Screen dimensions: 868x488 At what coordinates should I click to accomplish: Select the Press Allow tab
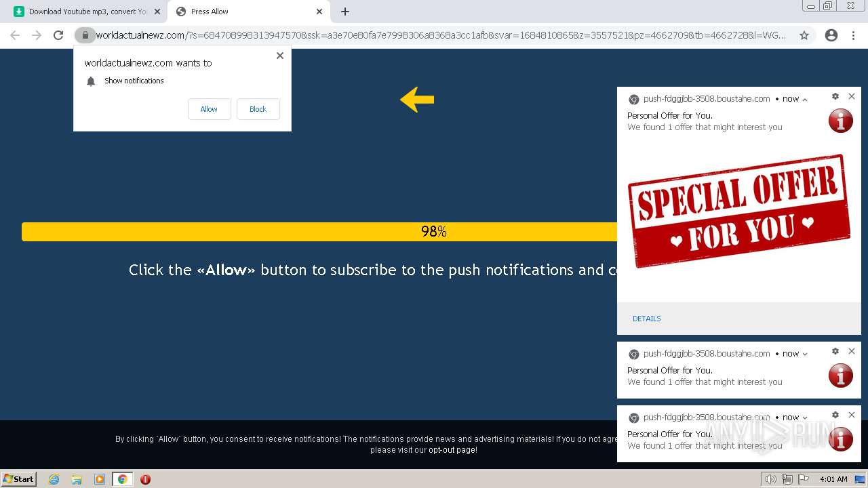(x=248, y=12)
